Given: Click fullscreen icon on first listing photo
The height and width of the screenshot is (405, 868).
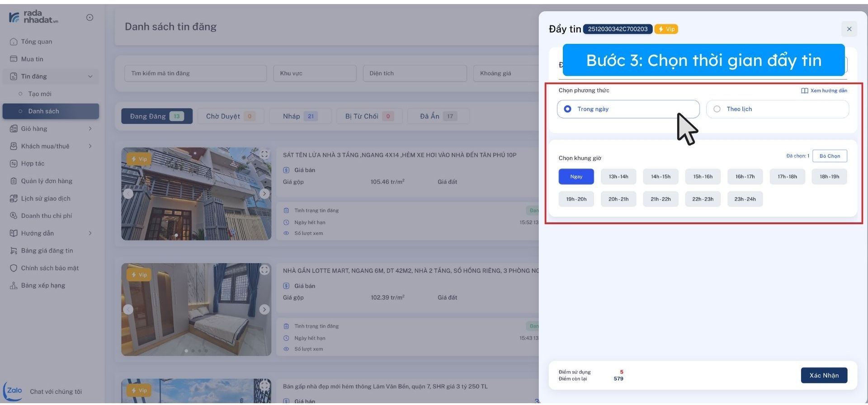Looking at the screenshot, I should point(264,154).
